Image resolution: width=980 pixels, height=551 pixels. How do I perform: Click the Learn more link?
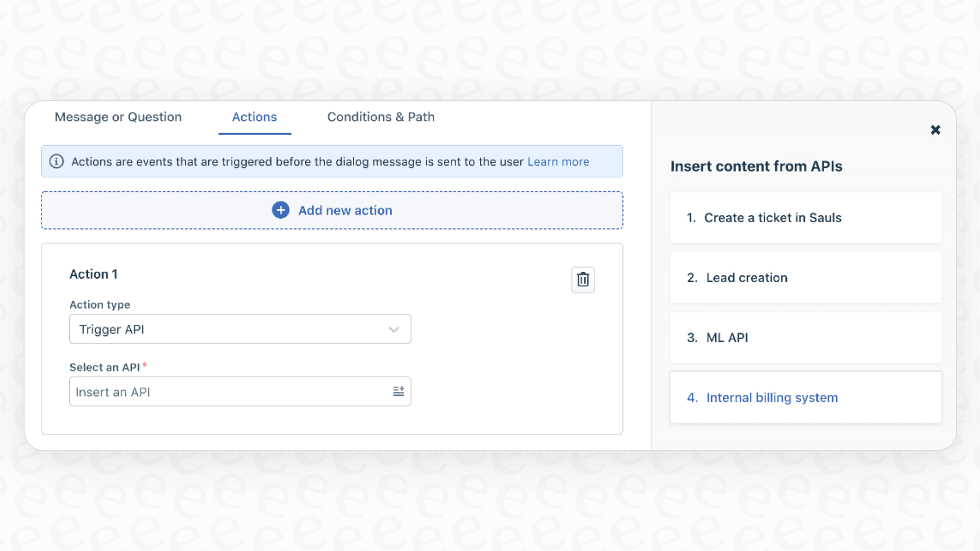[558, 162]
